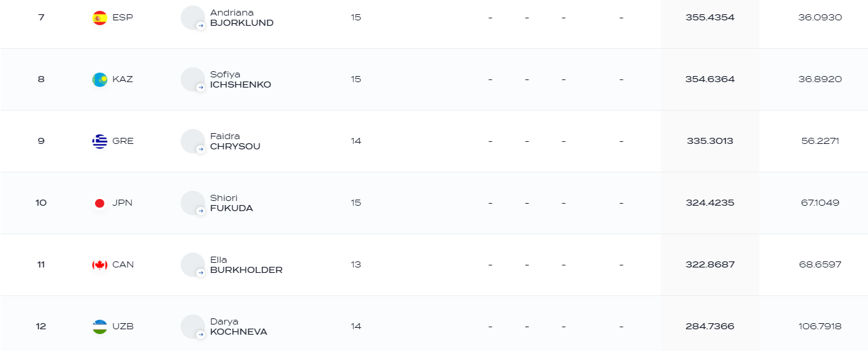Open Andriana Bjorklund's profile arrow icon
The height and width of the screenshot is (351, 868).
pos(200,26)
